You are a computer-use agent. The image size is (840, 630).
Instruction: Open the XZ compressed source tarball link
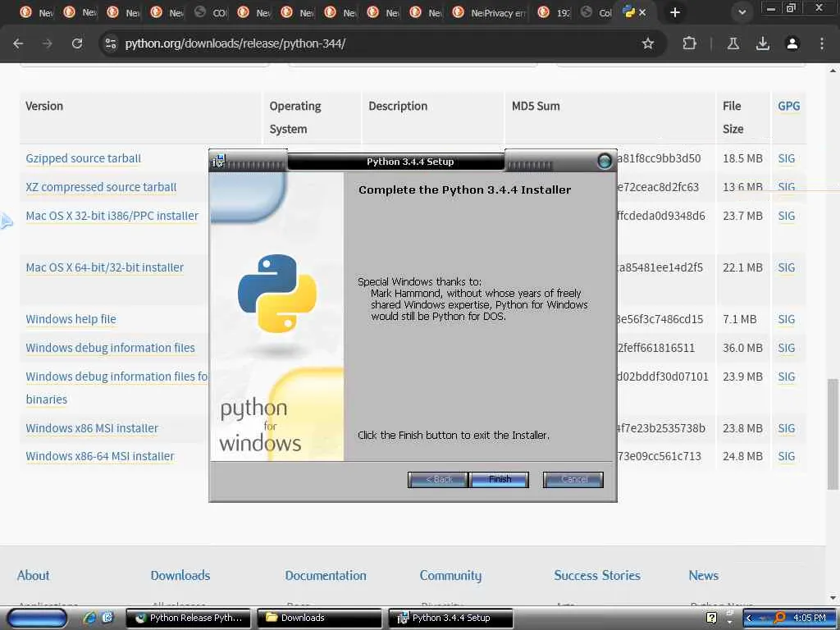click(101, 187)
